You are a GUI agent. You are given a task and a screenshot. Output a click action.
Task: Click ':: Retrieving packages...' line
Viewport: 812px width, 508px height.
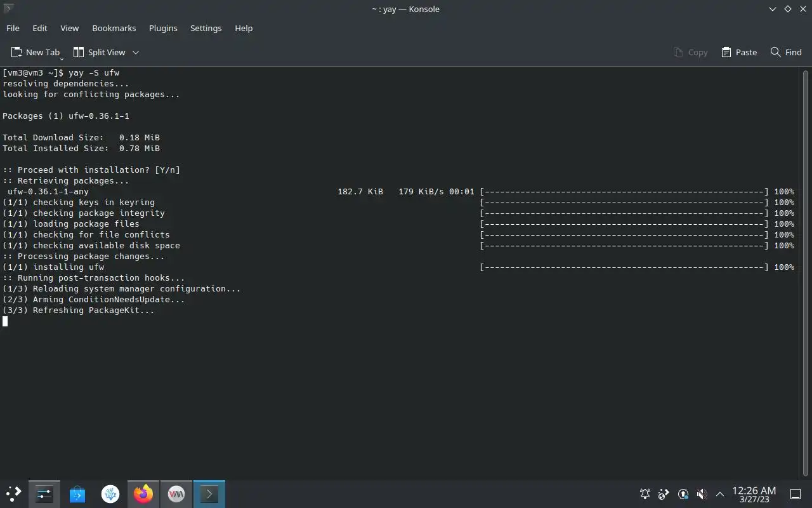coord(66,180)
